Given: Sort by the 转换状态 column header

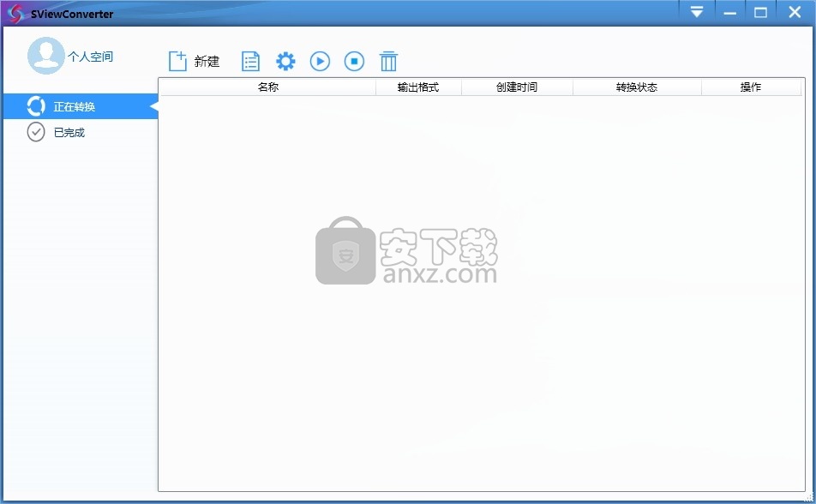Looking at the screenshot, I should [637, 87].
